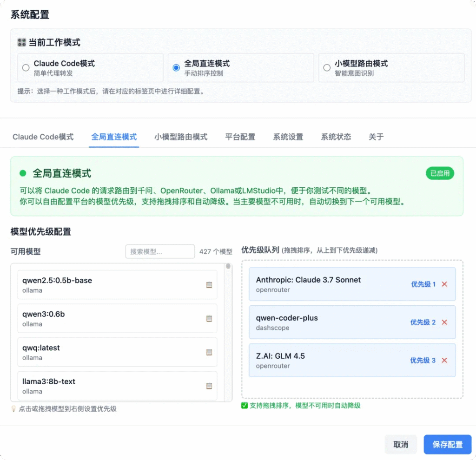476x460 pixels.
Task: Click the lightbulb hint icon under the model list
Action: click(x=13, y=409)
